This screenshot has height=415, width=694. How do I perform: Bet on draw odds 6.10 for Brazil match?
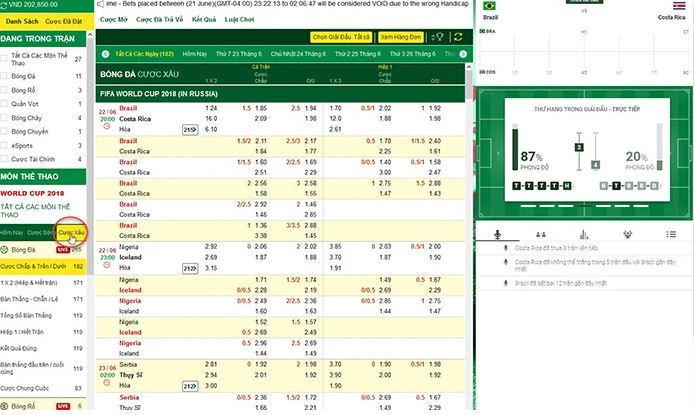[211, 129]
